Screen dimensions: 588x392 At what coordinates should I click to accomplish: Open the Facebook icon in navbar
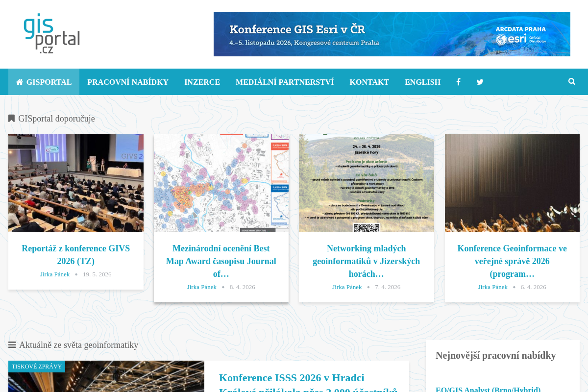(x=458, y=82)
